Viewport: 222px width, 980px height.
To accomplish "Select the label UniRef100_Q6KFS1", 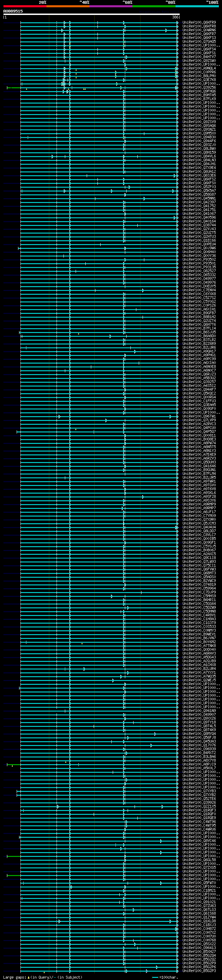I will [x=199, y=53].
